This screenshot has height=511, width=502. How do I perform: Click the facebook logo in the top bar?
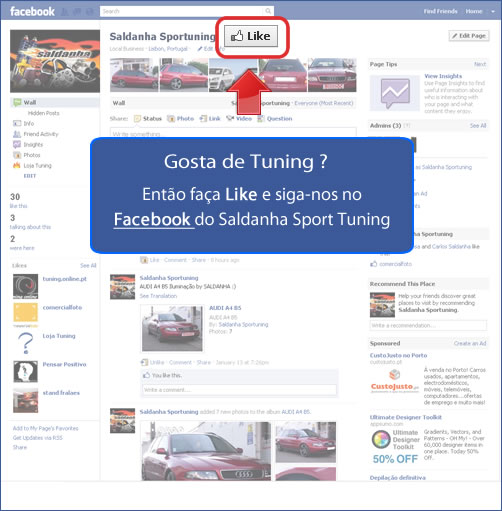(32, 11)
